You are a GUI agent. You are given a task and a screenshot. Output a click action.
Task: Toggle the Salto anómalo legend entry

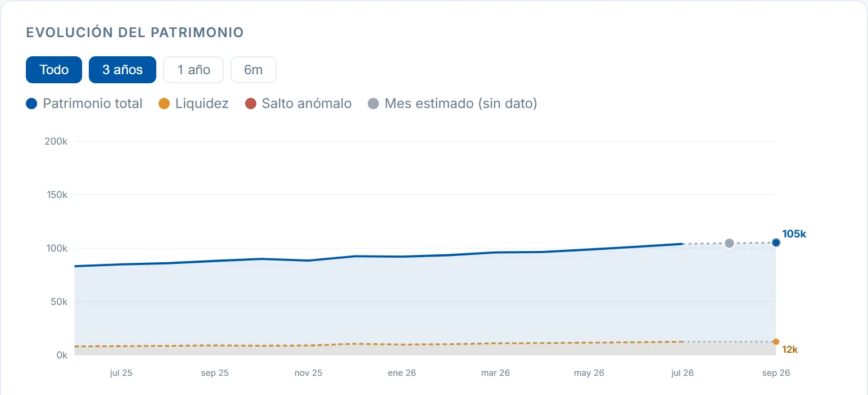pos(299,104)
